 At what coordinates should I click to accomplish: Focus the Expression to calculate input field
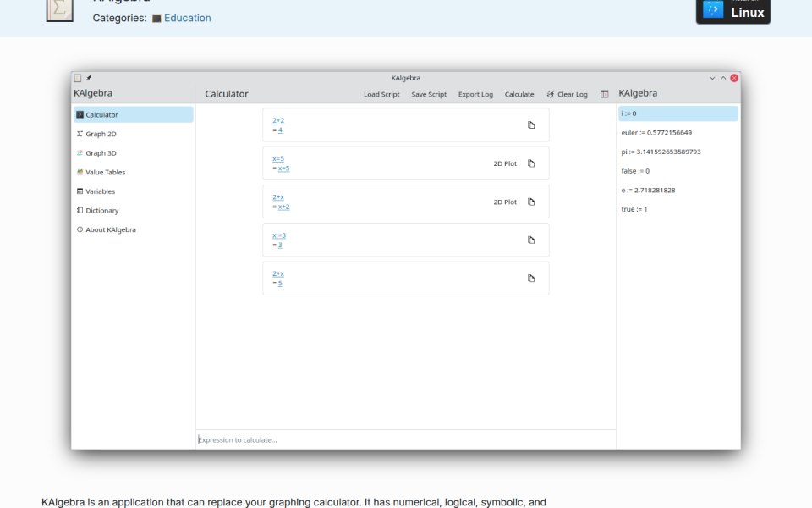tap(406, 439)
